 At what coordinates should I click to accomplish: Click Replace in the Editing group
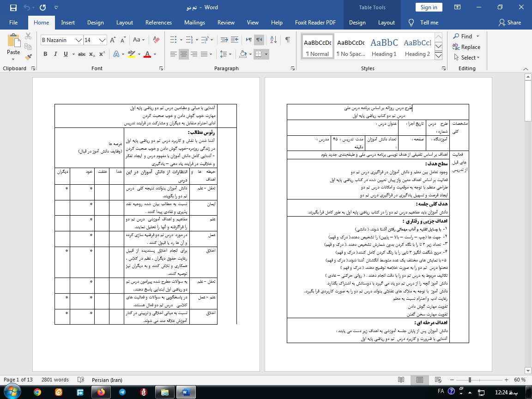coord(467,47)
